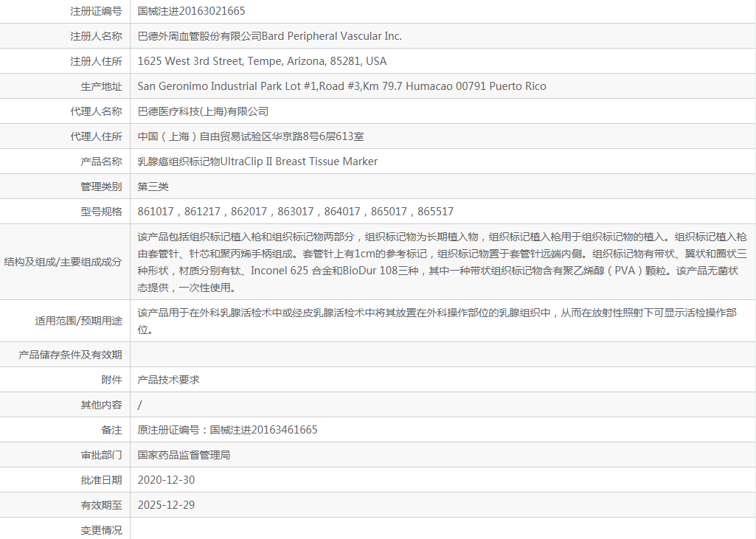Click the 代理人住所 label
Viewport: 756px width, 539px height.
(x=96, y=136)
